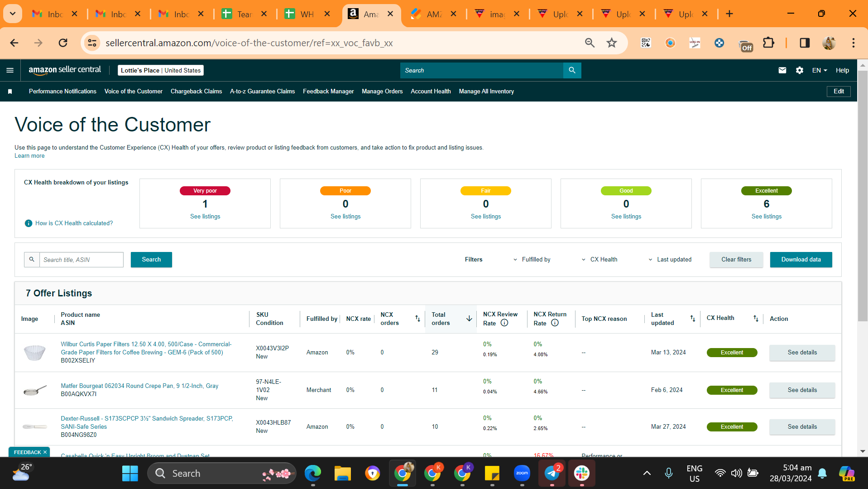
Task: Open File Explorer from taskbar
Action: pos(343,474)
